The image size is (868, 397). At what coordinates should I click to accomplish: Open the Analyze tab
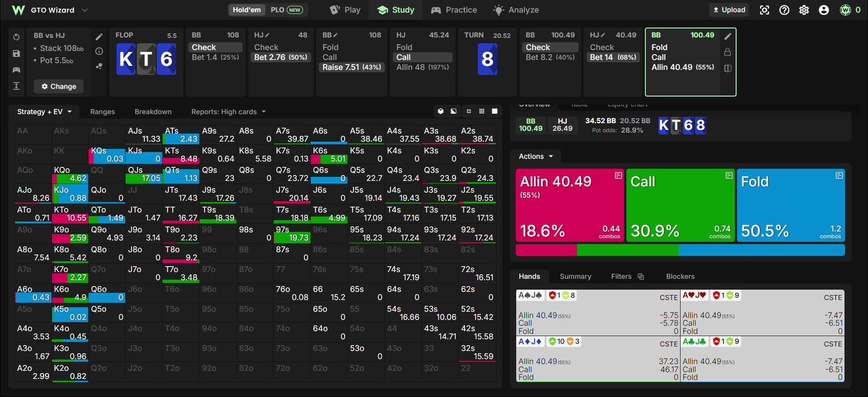tap(516, 10)
